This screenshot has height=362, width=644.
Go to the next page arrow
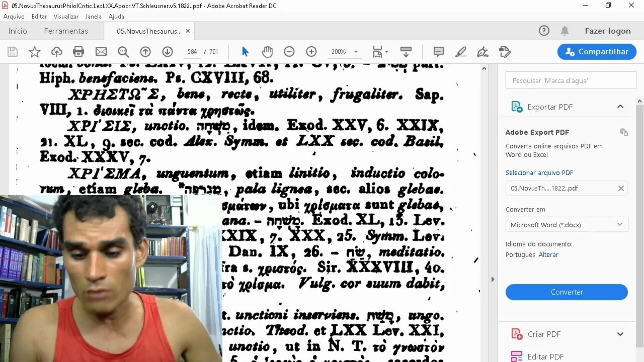tap(168, 52)
